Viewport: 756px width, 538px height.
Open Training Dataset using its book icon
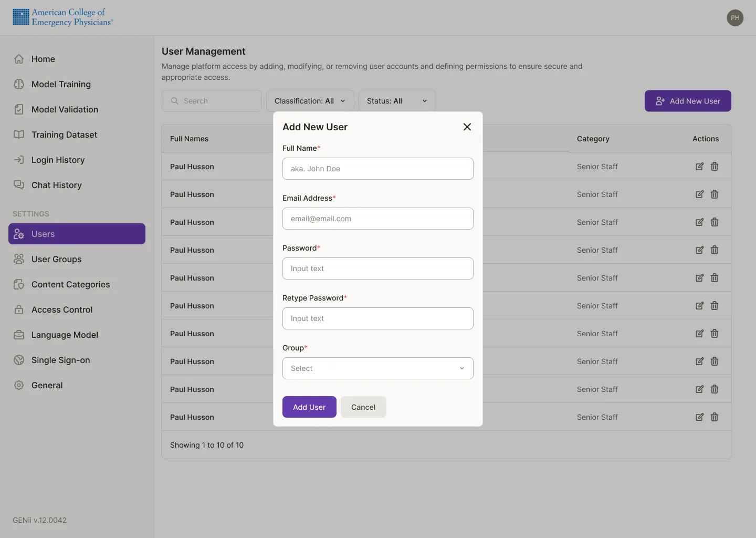pos(19,134)
